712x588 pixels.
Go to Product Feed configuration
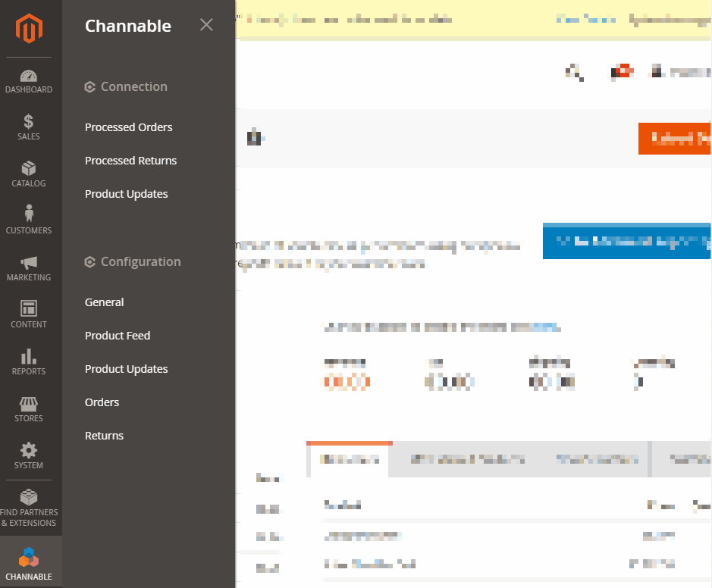tap(118, 336)
